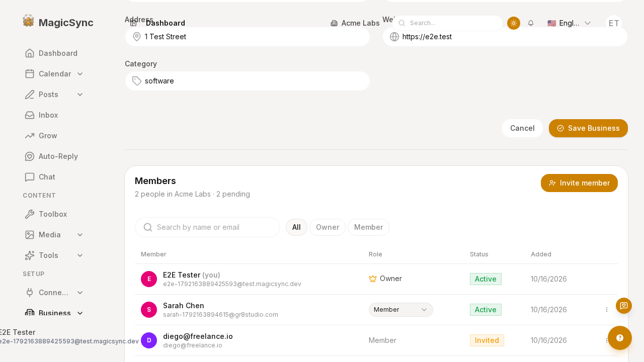Expand the Media sidebar chevron
Image resolution: width=644 pixels, height=362 pixels.
80,235
